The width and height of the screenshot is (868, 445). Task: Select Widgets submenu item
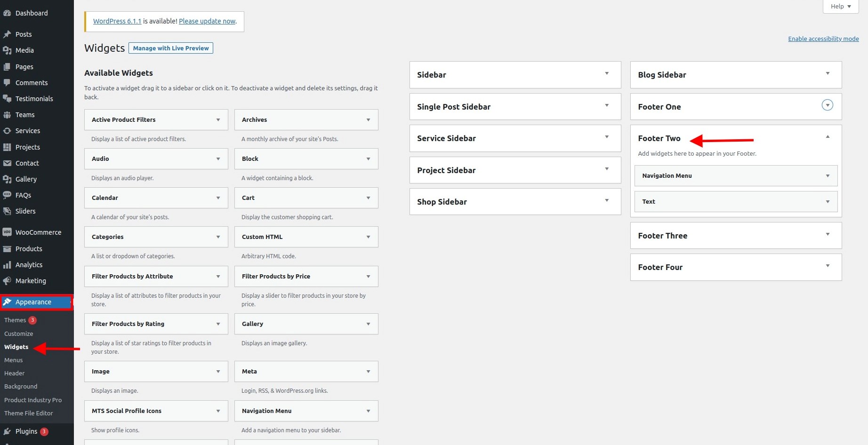click(x=16, y=347)
